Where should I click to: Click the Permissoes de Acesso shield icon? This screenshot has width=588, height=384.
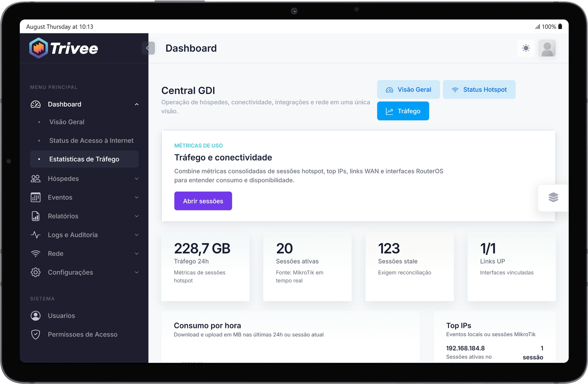(36, 334)
